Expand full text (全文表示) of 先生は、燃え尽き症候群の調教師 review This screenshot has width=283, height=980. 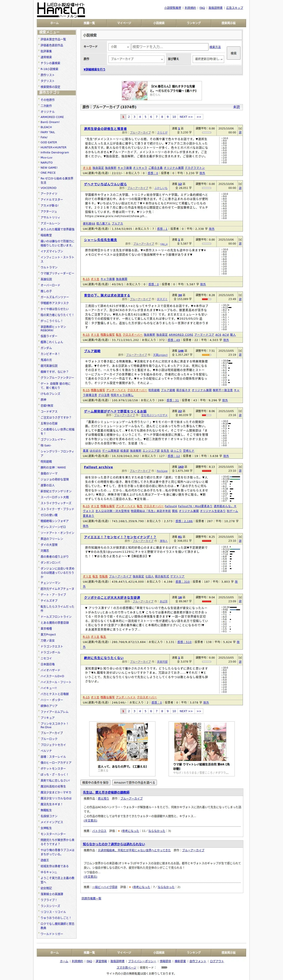pyautogui.click(x=90, y=821)
